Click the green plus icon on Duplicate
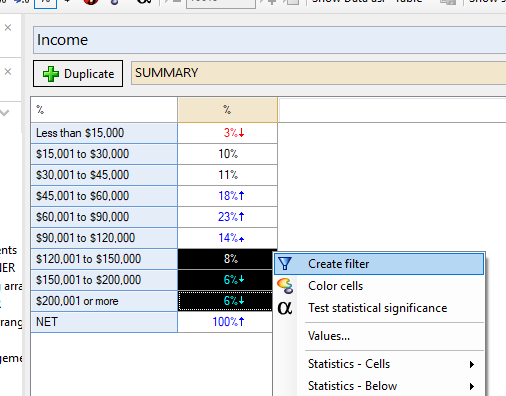The width and height of the screenshot is (506, 396). tap(51, 74)
